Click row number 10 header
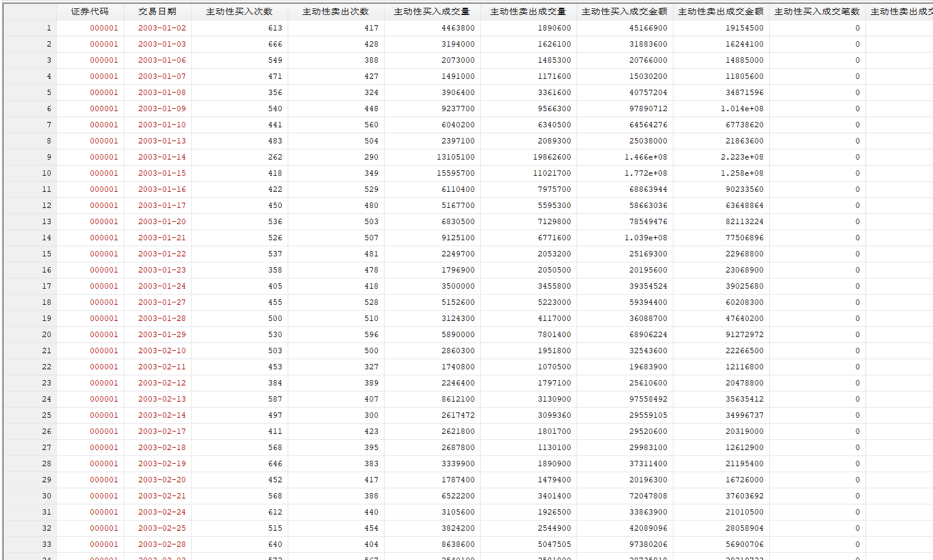 (30, 173)
